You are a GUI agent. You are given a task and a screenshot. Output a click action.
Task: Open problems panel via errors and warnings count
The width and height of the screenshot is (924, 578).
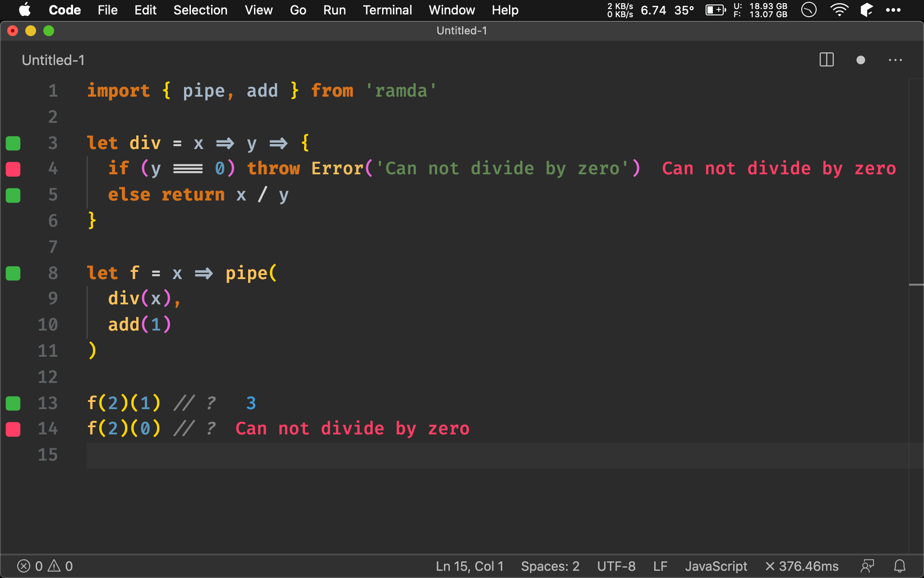(x=45, y=566)
